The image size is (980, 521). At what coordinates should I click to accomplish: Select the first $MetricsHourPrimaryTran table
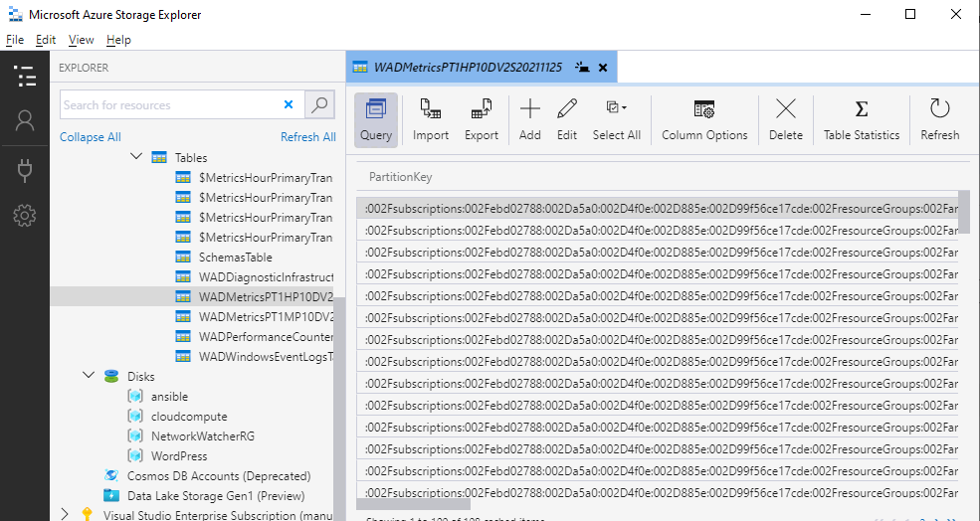266,178
